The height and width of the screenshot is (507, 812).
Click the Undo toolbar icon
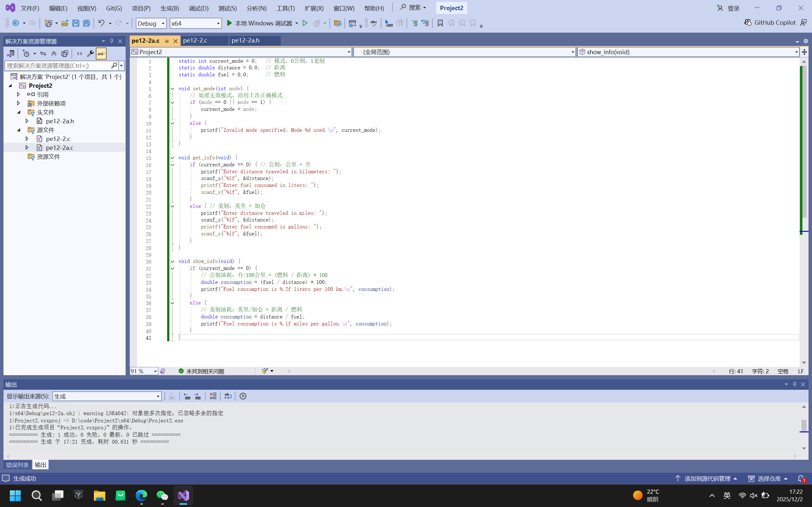tap(101, 23)
